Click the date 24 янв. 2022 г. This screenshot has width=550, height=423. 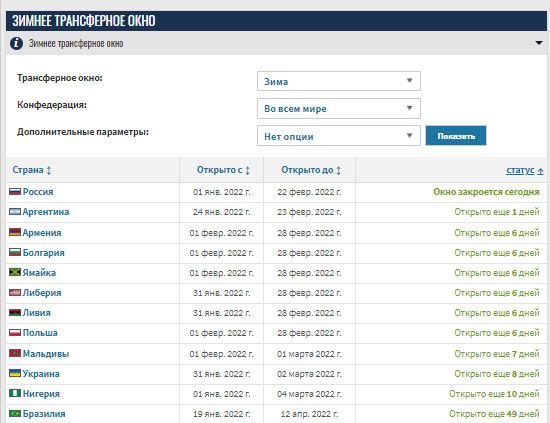coord(221,212)
